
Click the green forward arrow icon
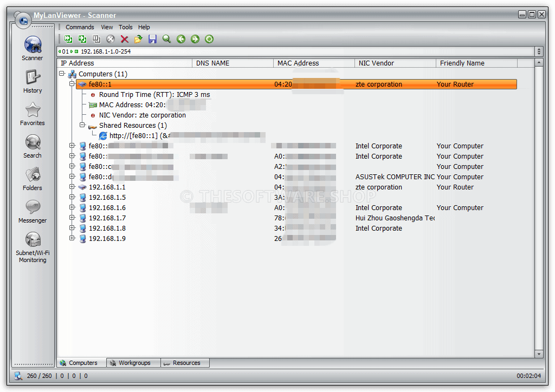(x=195, y=39)
